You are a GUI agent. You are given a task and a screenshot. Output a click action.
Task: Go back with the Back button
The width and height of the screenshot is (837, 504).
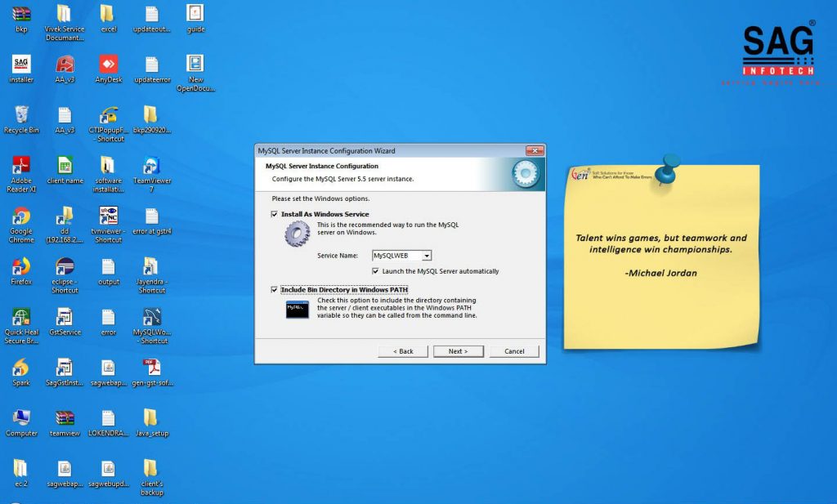click(x=403, y=351)
